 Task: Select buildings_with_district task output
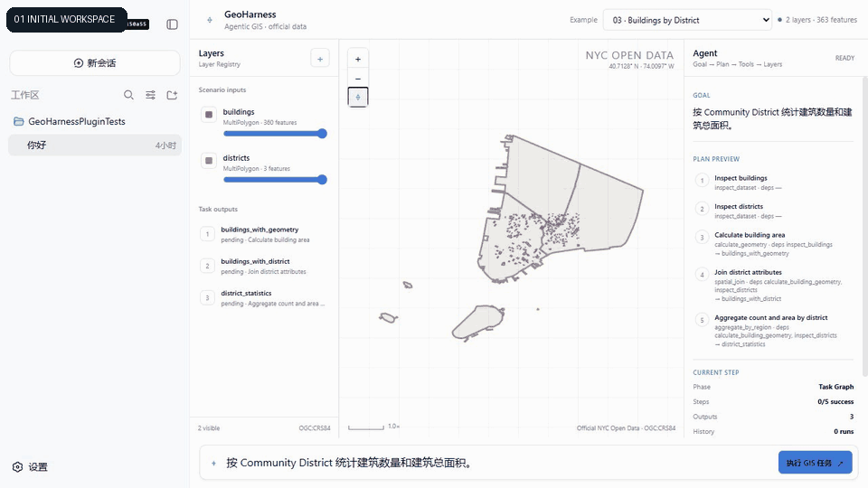264,266
